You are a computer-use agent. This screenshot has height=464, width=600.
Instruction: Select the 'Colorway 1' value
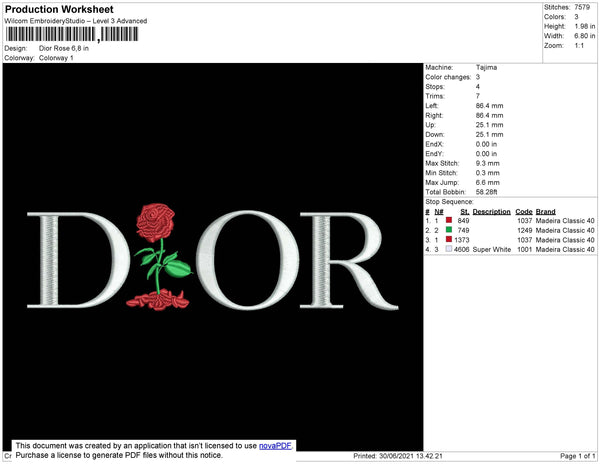(x=56, y=58)
